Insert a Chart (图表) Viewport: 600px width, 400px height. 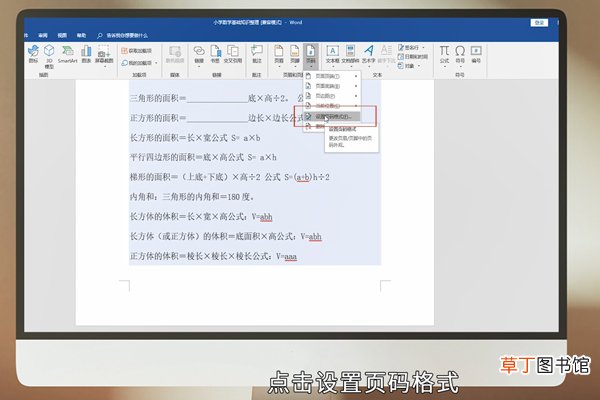[x=86, y=54]
